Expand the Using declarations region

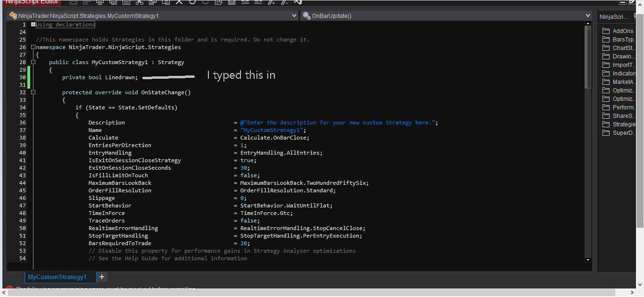[33, 25]
